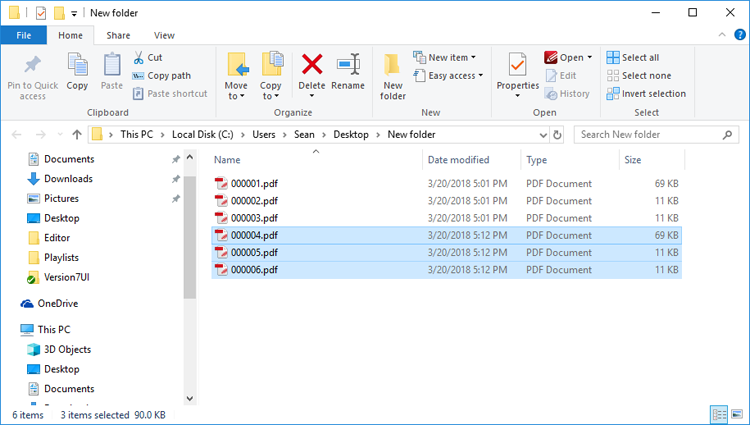Click the navigation pane scroll down arrow
The height and width of the screenshot is (425, 750).
tap(189, 398)
